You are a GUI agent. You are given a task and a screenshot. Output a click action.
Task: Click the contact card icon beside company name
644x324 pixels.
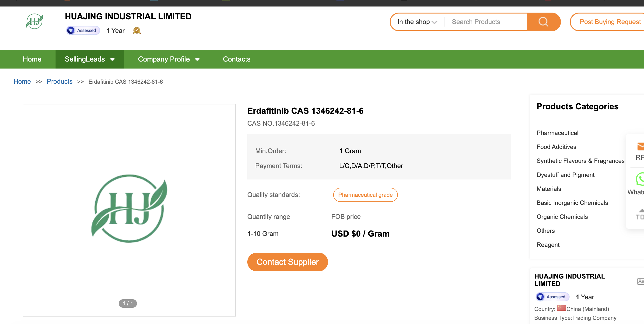click(x=640, y=282)
